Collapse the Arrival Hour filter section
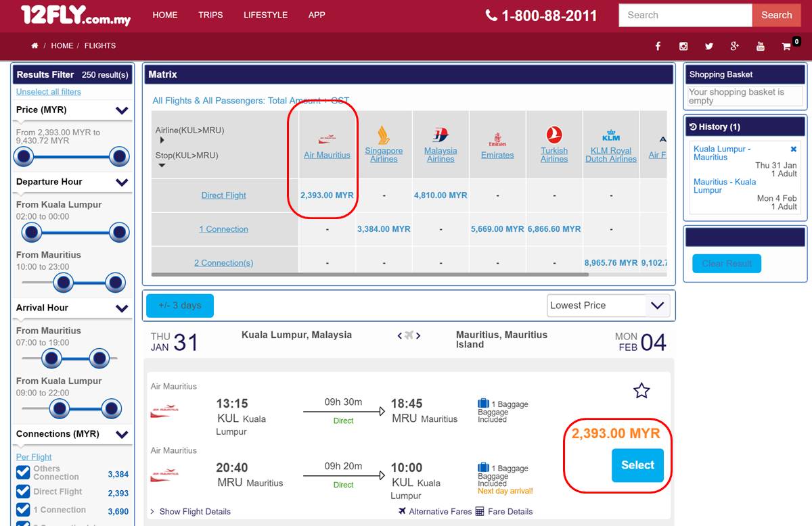 pyautogui.click(x=122, y=308)
